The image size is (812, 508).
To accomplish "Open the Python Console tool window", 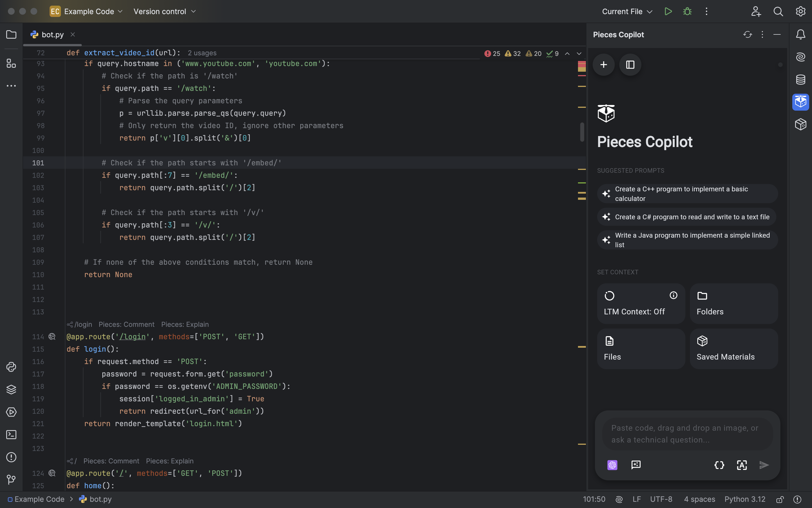I will 11,367.
